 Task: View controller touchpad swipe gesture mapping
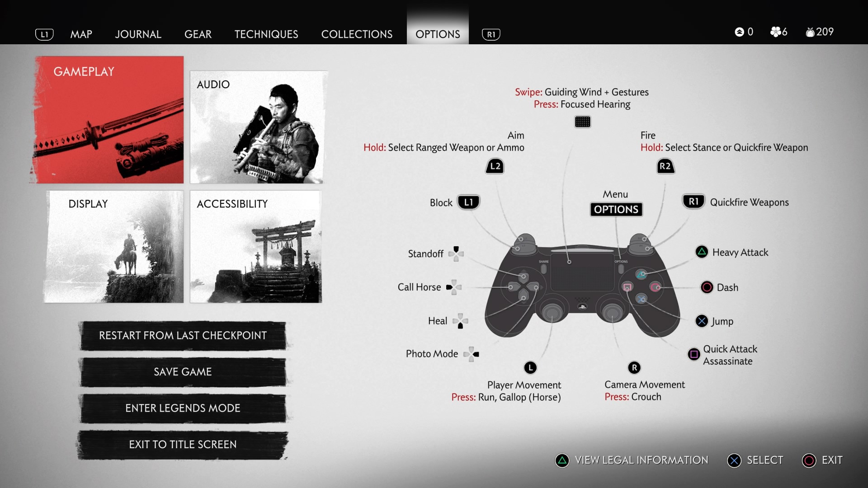(x=583, y=91)
